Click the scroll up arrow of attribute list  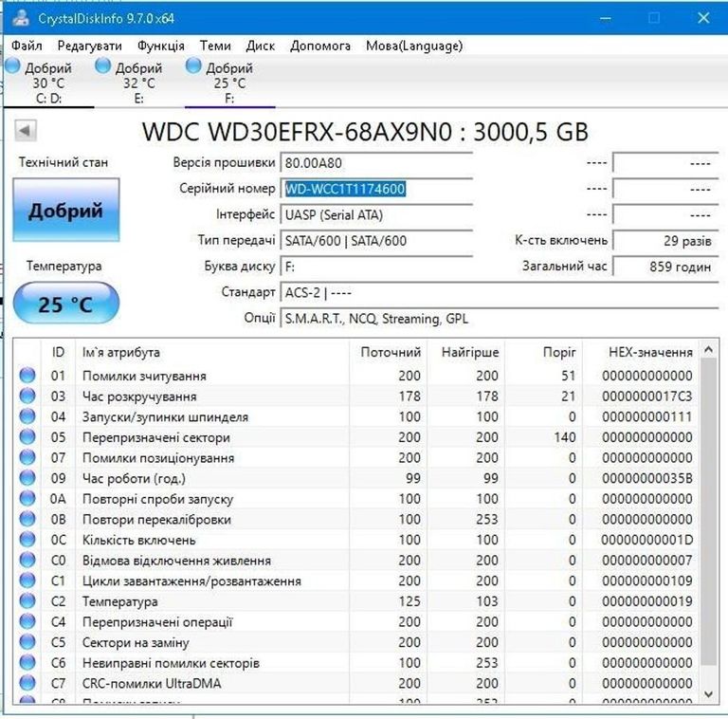coord(708,349)
